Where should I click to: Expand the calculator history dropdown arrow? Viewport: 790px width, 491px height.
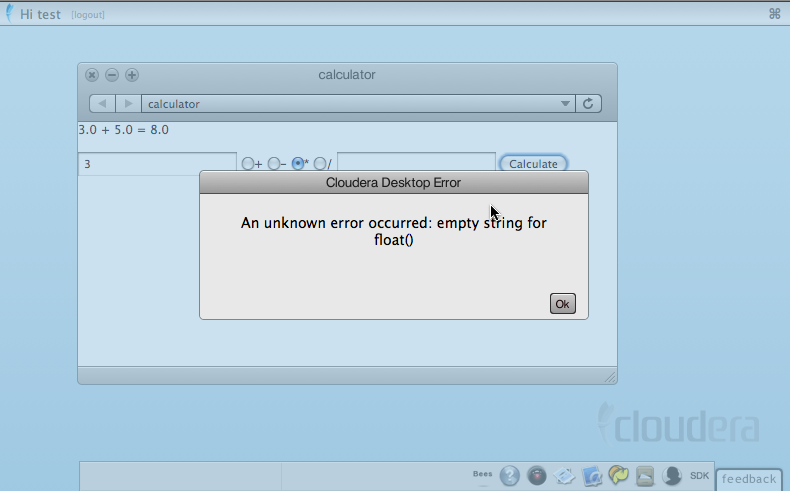(565, 104)
